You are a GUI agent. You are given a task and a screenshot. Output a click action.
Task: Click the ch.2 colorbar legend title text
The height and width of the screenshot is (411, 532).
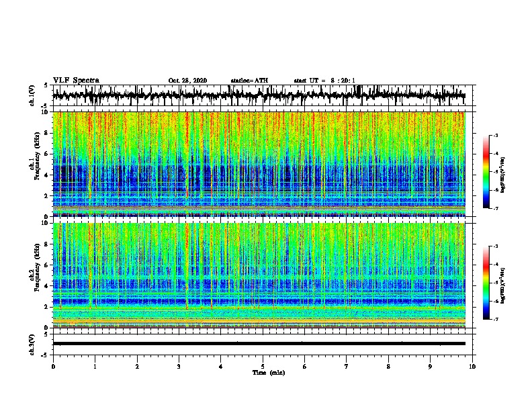pos(503,285)
